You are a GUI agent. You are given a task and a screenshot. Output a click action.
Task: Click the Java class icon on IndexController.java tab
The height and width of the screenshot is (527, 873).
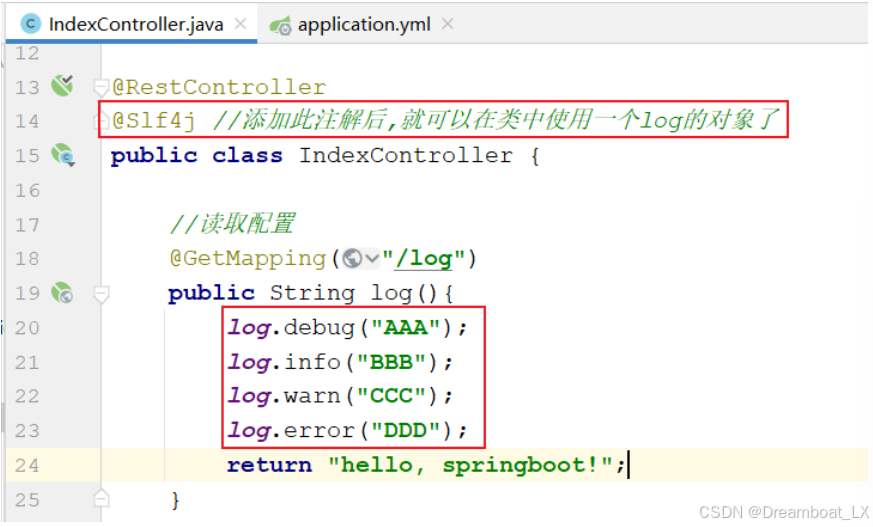click(x=31, y=24)
